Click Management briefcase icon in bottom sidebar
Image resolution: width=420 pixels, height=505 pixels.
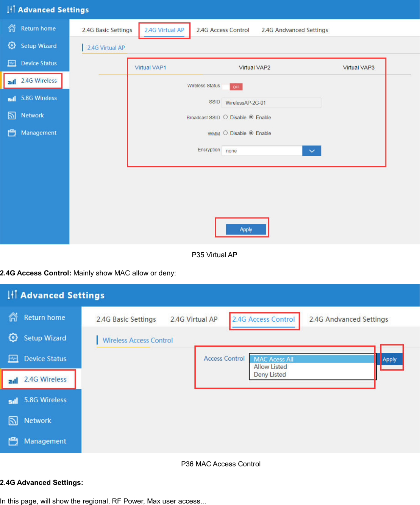pyautogui.click(x=13, y=441)
